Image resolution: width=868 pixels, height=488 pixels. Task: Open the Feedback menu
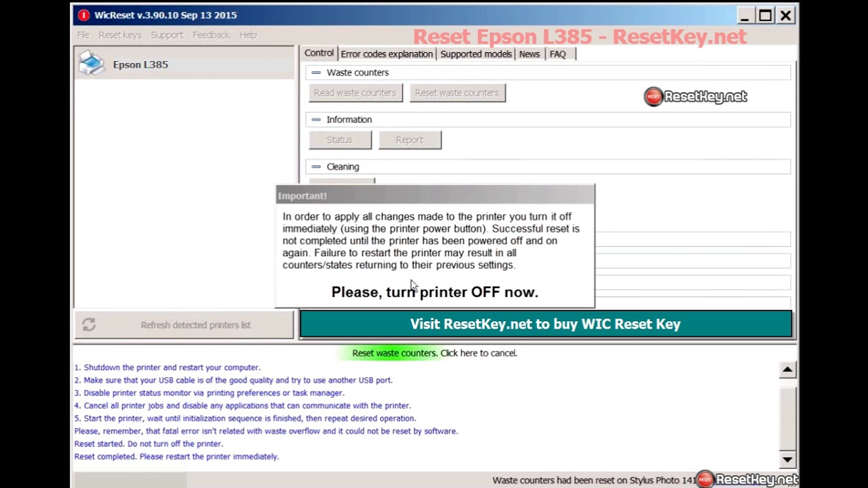[x=211, y=35]
